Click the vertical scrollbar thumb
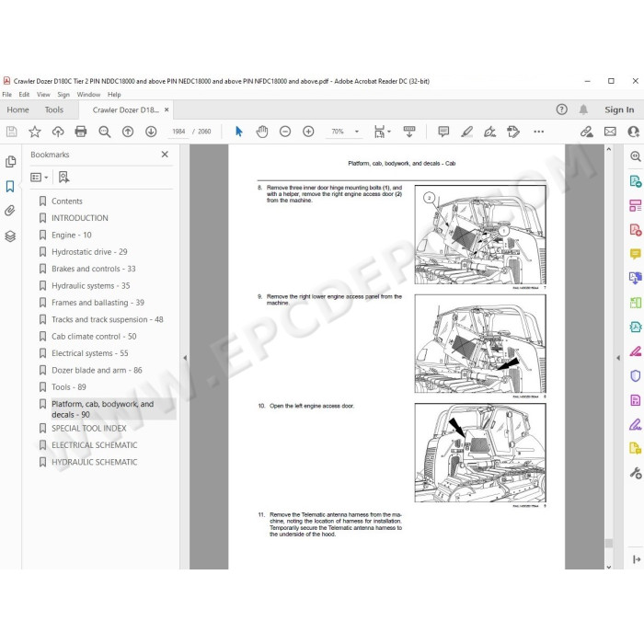The width and height of the screenshot is (644, 644). tap(609, 543)
